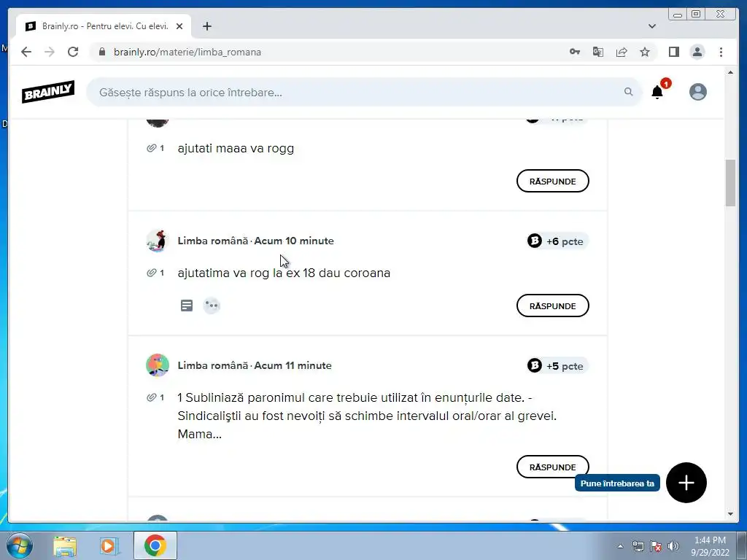Click 'Limba română' on the 10 minute post
This screenshot has width=747, height=560.
point(212,241)
